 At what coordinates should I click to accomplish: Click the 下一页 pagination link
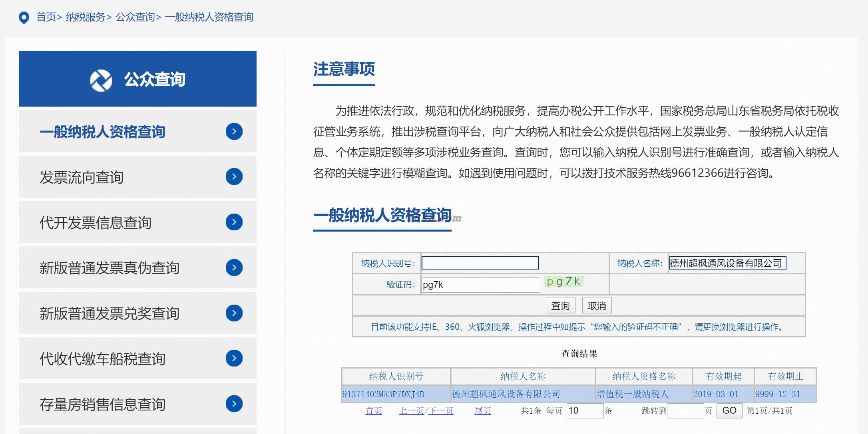441,411
